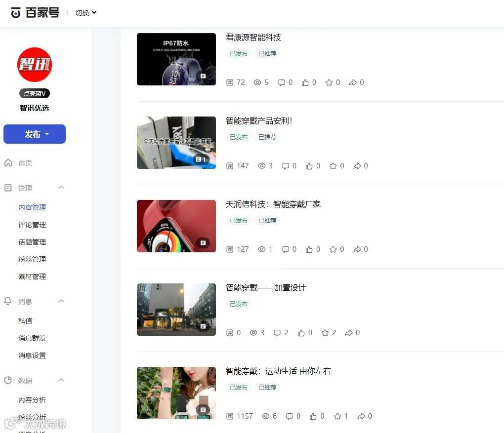Click the 消息 bell icon
The height and width of the screenshot is (433, 504).
pos(8,301)
